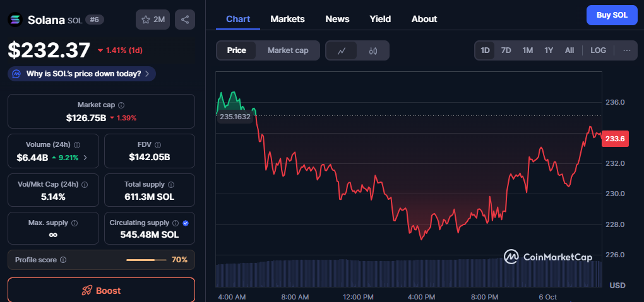
Task: Click Market cap info icon
Action: tap(121, 105)
